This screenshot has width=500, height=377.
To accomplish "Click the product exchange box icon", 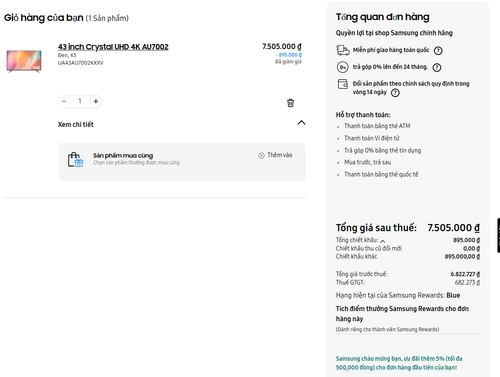I will (x=343, y=84).
